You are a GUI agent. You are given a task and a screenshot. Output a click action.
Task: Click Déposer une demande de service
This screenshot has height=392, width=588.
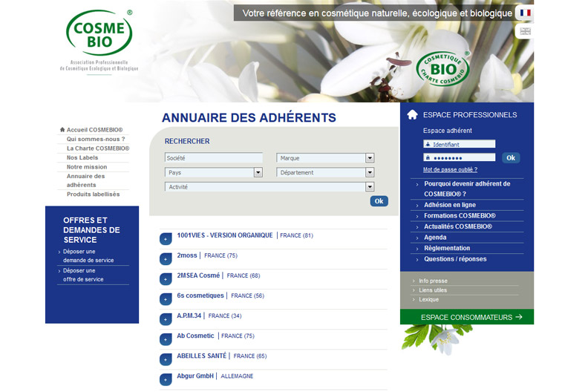(88, 256)
